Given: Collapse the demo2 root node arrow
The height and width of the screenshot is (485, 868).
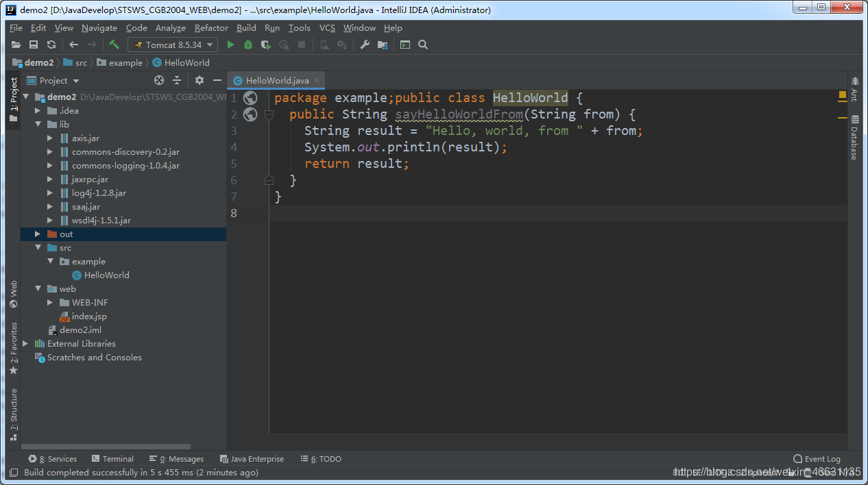Looking at the screenshot, I should pos(26,97).
